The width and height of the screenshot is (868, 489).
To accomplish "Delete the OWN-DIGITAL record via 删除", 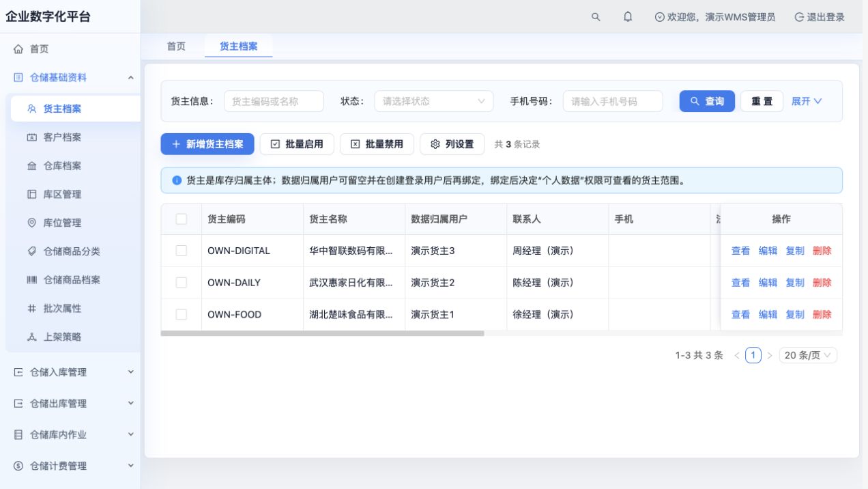I will (822, 251).
